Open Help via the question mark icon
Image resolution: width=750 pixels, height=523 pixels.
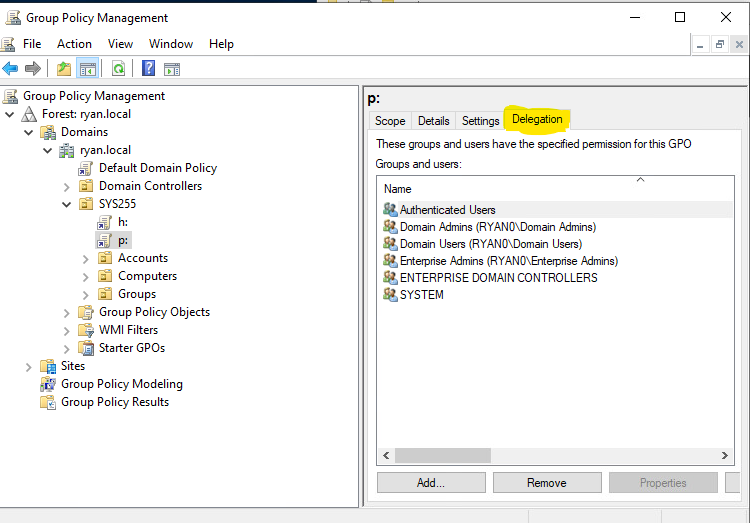(148, 68)
